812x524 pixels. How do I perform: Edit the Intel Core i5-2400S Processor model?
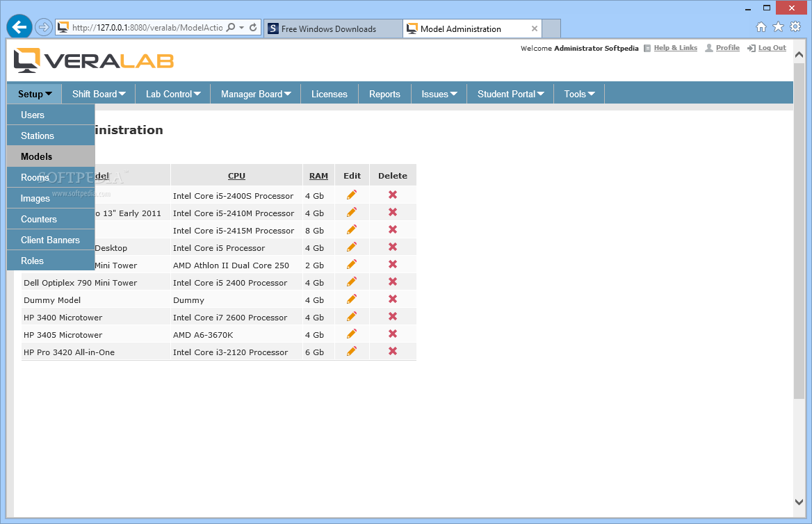click(352, 195)
